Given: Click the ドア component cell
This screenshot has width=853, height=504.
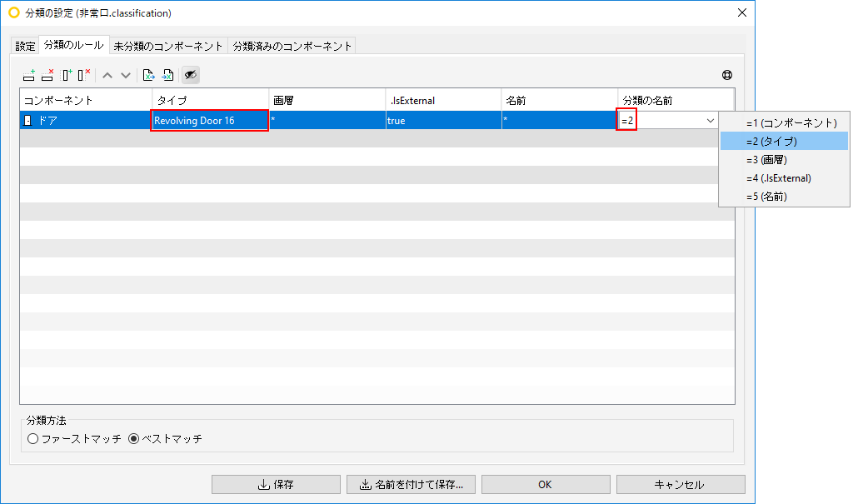Looking at the screenshot, I should (x=86, y=120).
